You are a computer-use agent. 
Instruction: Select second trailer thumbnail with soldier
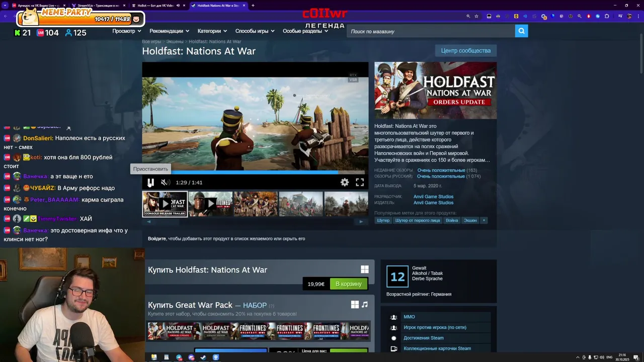click(210, 204)
